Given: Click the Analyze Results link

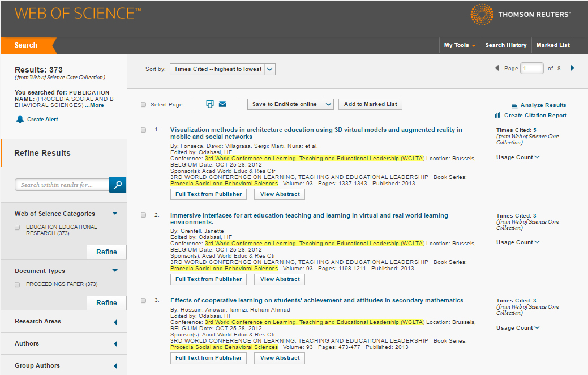Looking at the screenshot, I should (x=543, y=105).
